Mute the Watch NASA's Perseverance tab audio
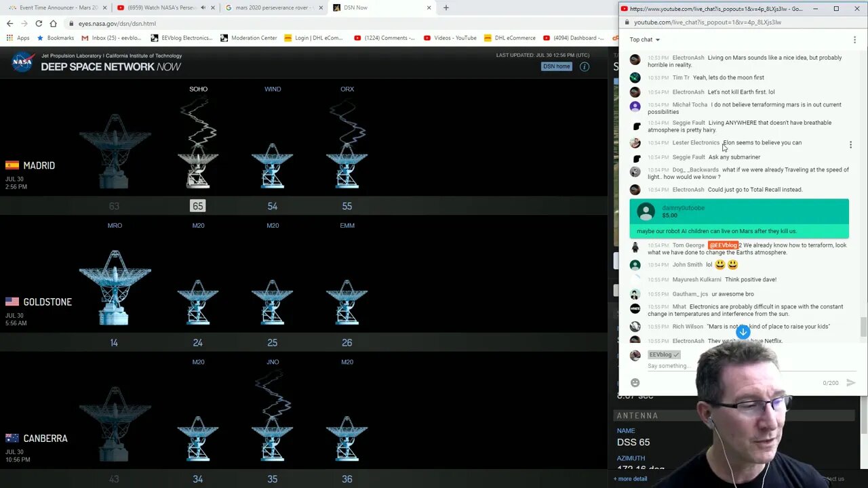The image size is (868, 488). tap(203, 7)
